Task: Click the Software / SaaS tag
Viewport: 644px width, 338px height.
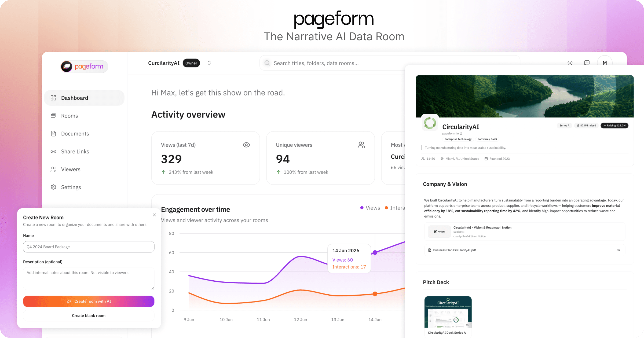Action: coord(487,139)
